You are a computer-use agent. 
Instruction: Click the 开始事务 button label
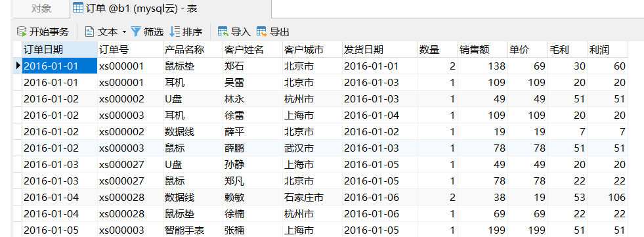[49, 32]
